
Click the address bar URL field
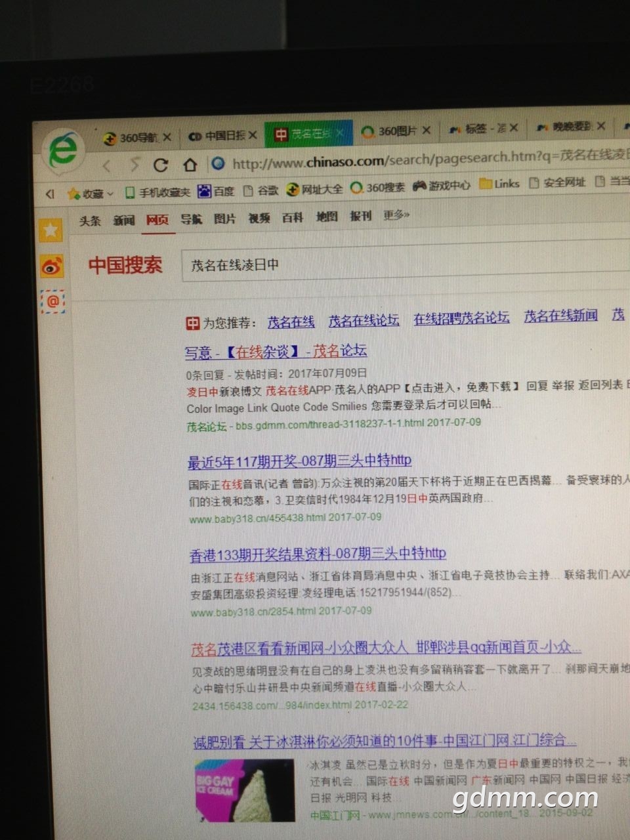click(420, 158)
